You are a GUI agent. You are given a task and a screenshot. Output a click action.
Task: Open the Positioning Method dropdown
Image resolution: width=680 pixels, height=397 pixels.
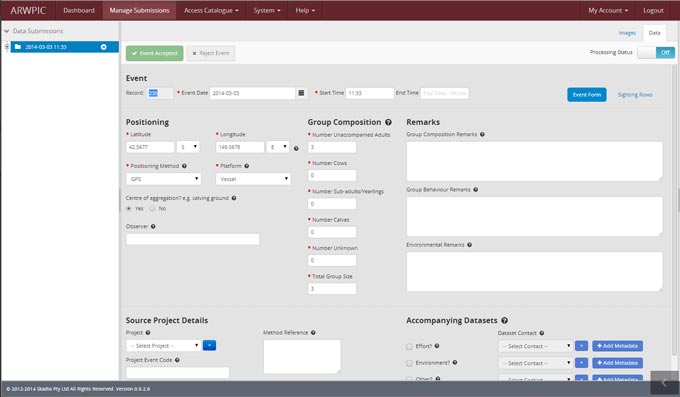[x=163, y=179]
